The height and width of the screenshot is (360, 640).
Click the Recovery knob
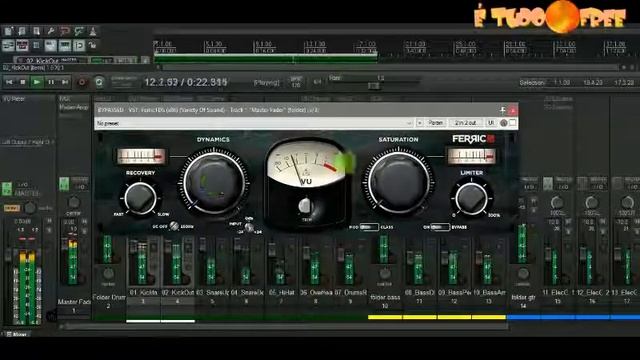tap(140, 198)
